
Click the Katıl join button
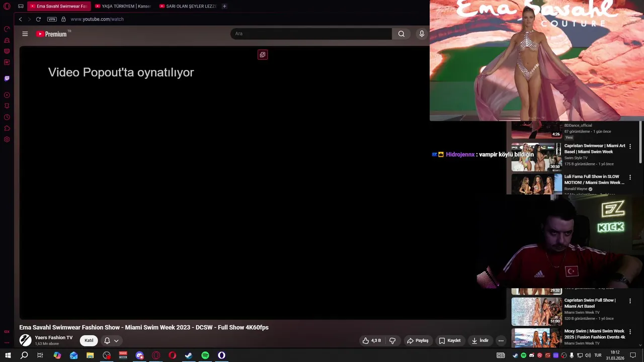pos(89,340)
